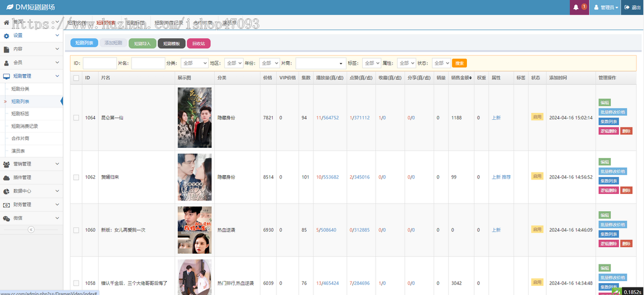
Task: Click the gear icon beside 设置
Action: (6, 35)
